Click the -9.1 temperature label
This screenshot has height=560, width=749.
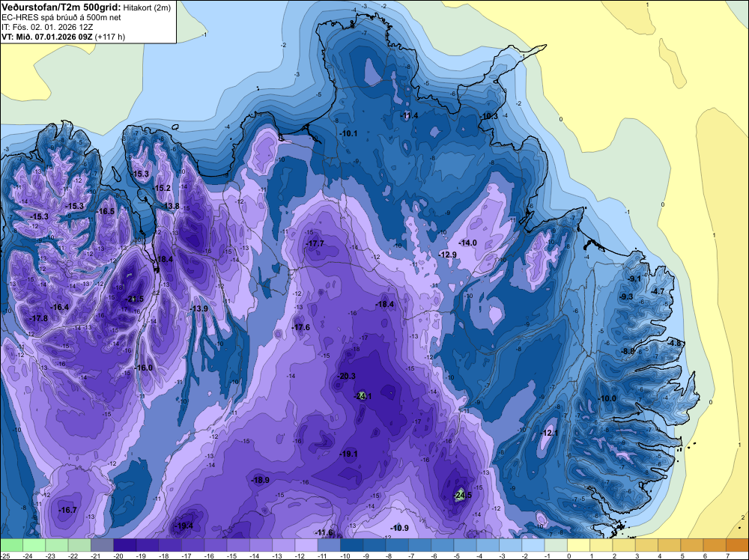(634, 279)
